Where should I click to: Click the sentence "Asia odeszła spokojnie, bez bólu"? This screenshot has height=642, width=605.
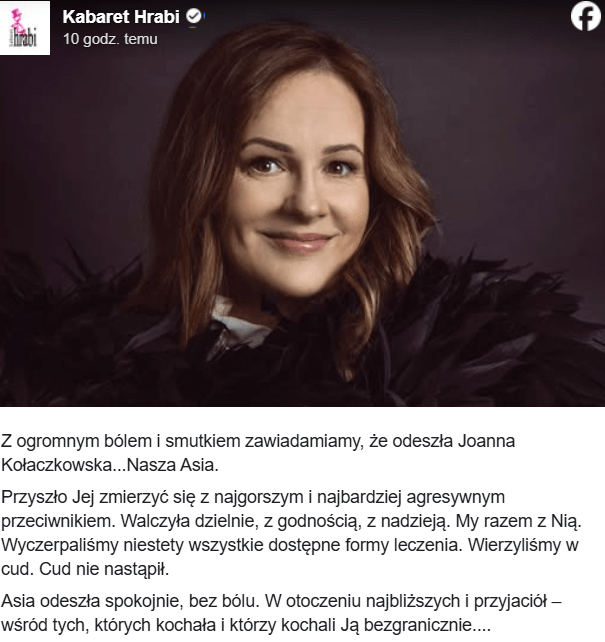tap(130, 601)
